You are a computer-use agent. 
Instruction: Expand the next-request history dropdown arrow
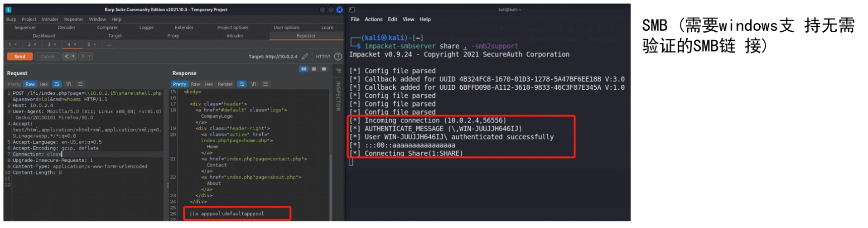click(90, 56)
